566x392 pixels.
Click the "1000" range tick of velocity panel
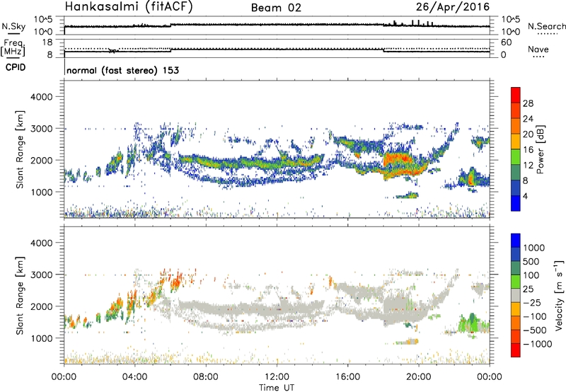coord(41,338)
